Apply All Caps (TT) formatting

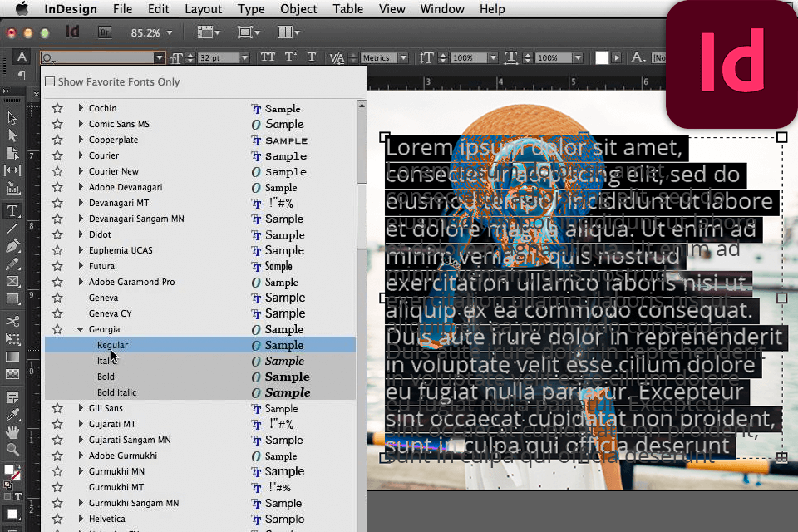pos(268,57)
